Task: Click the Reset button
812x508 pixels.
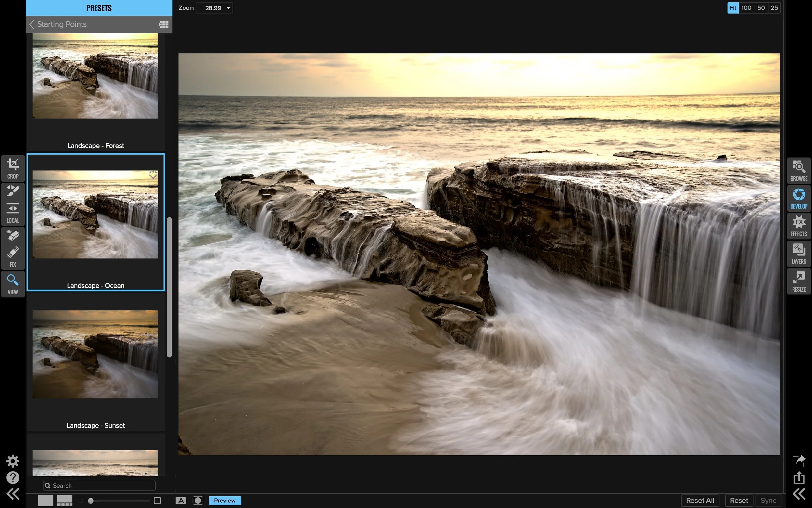Action: (x=739, y=500)
